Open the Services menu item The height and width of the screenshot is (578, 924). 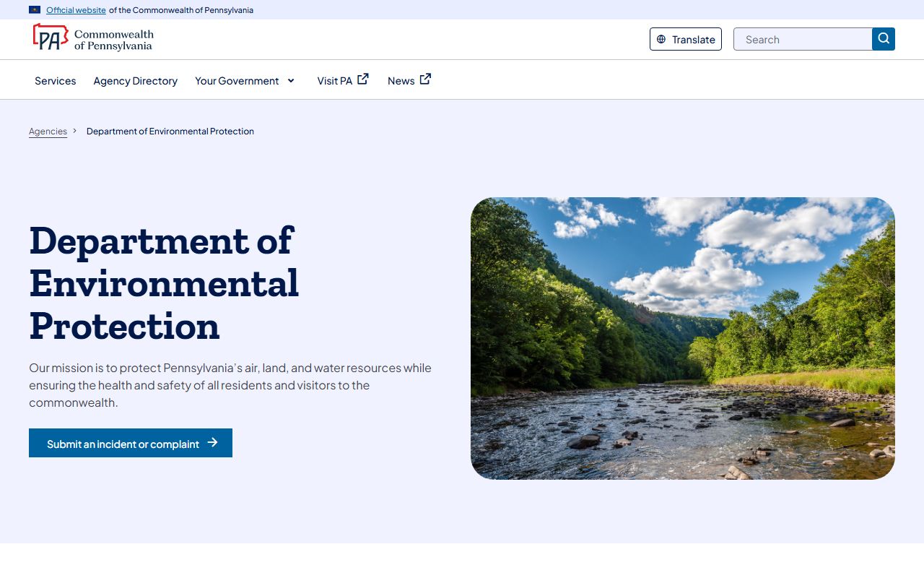tap(55, 80)
